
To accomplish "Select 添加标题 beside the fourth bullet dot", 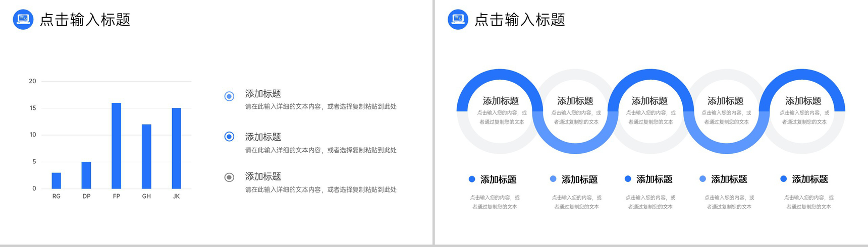I will tap(729, 179).
